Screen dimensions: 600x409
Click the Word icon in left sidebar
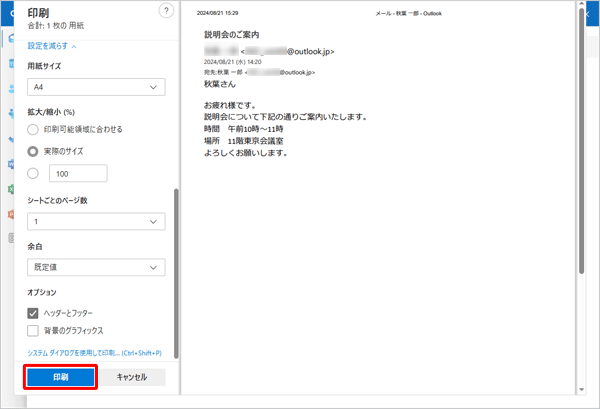pos(11,164)
